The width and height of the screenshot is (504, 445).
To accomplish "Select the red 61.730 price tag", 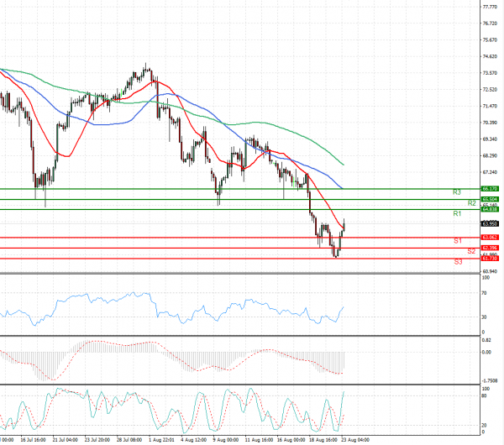I will pyautogui.click(x=490, y=259).
